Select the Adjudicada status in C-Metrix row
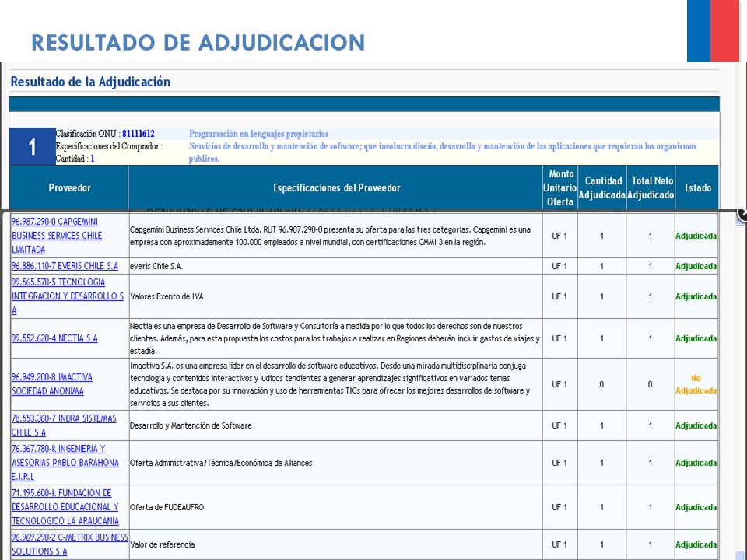Image resolution: width=747 pixels, height=560 pixels. tap(696, 544)
